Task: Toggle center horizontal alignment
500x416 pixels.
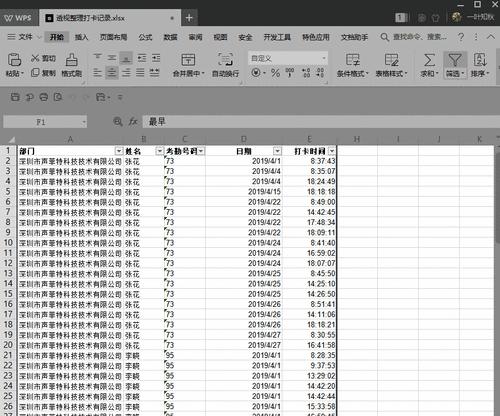Action: click(x=112, y=72)
